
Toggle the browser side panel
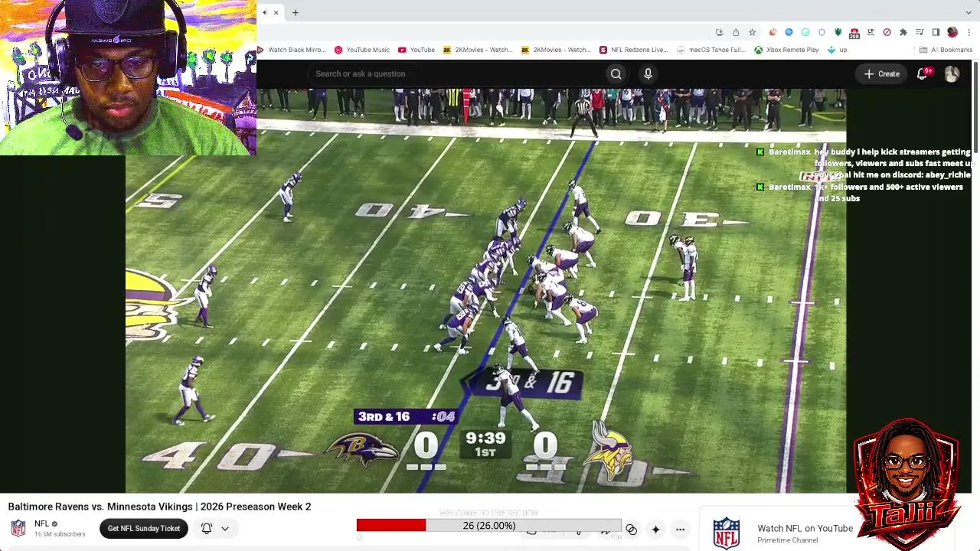(936, 32)
